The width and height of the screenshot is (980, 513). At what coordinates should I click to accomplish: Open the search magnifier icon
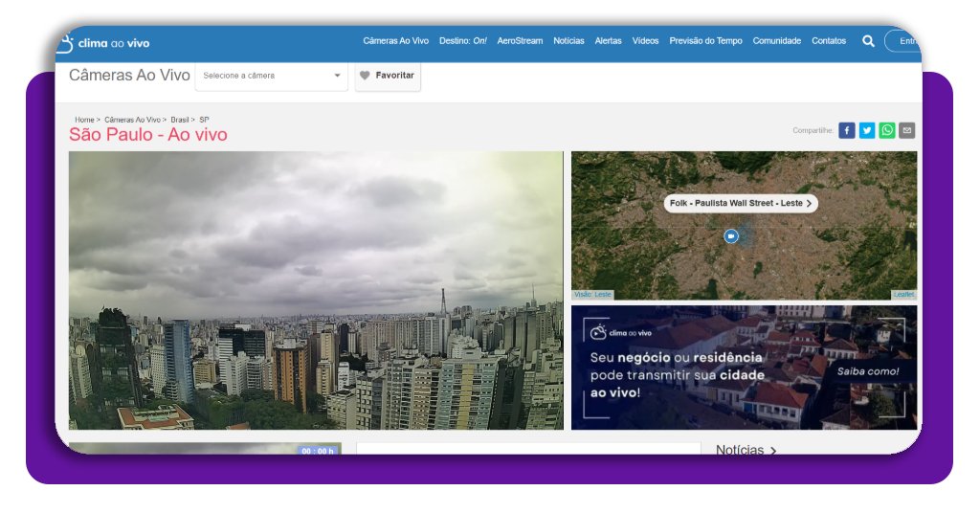pyautogui.click(x=868, y=41)
